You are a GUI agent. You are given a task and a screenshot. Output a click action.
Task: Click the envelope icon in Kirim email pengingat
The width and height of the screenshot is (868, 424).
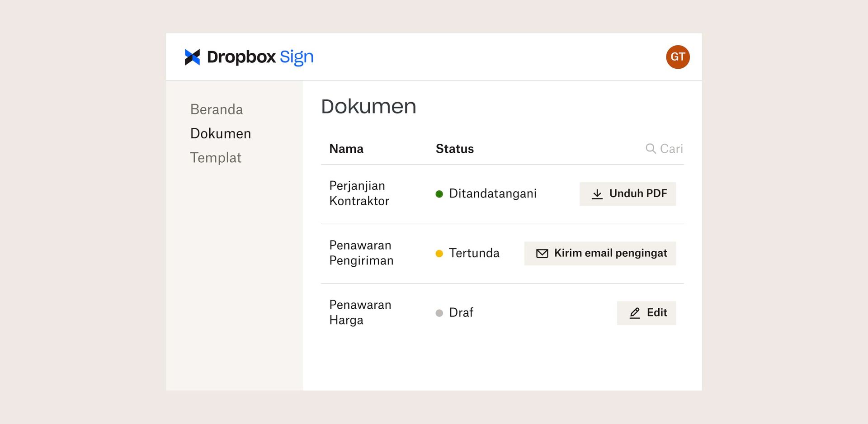click(542, 253)
